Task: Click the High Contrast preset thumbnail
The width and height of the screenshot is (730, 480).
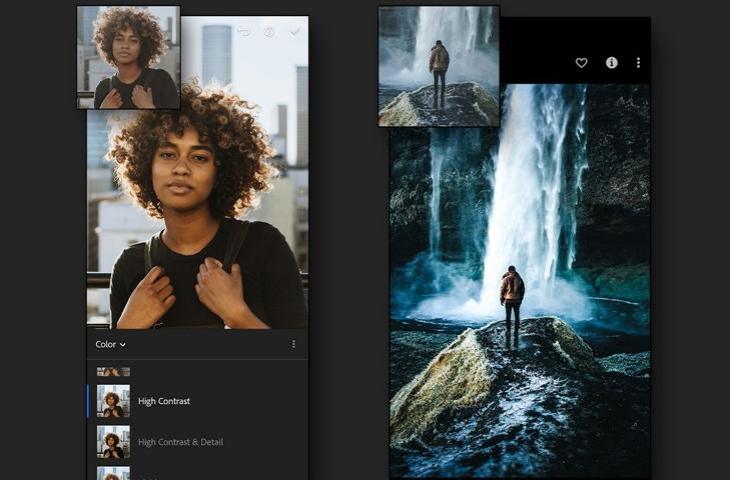Action: tap(113, 401)
